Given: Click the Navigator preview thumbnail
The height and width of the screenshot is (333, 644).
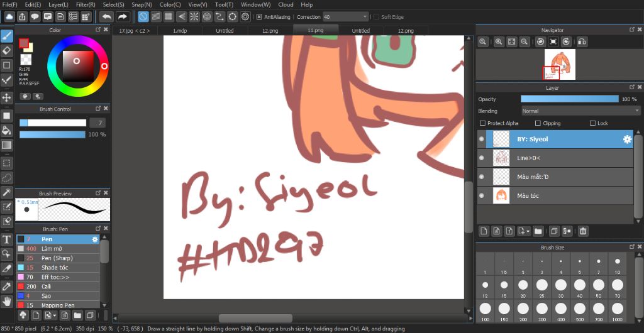Looking at the screenshot, I should tap(560, 64).
